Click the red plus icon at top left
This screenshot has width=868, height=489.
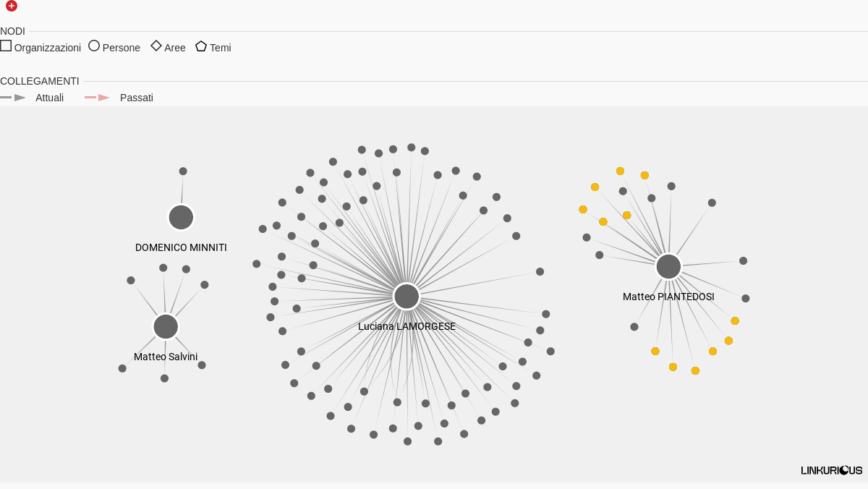pyautogui.click(x=12, y=6)
